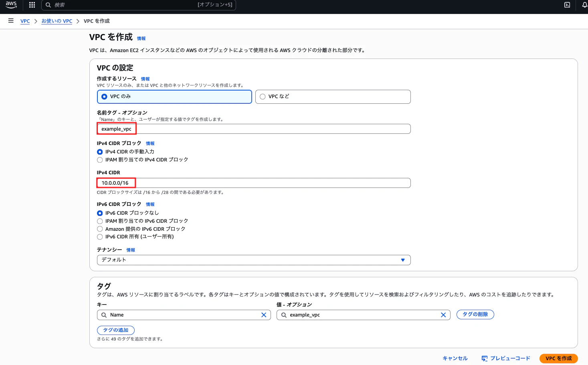Click the タグの削除 button

(x=475, y=315)
